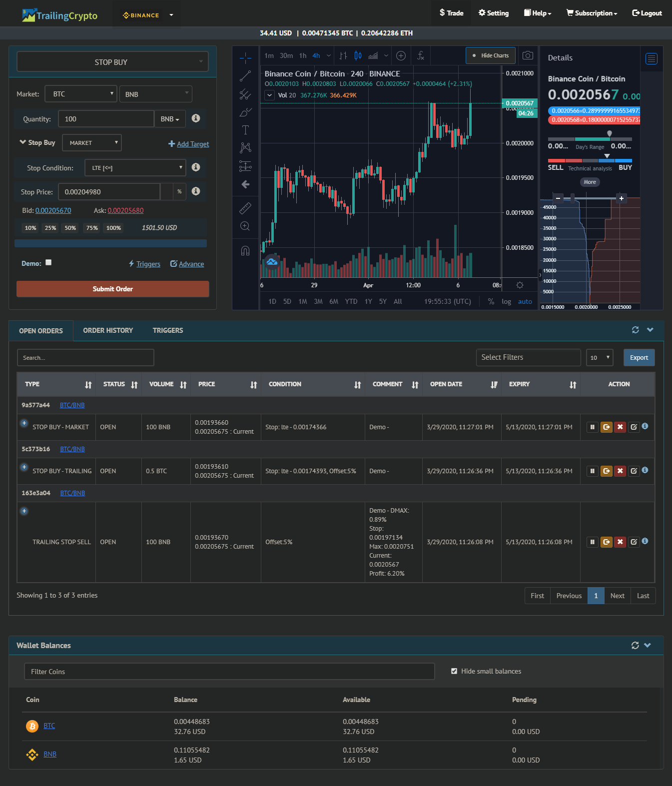Toggle the bar style icon in chart toolbar
Image resolution: width=672 pixels, height=786 pixels.
(x=343, y=55)
